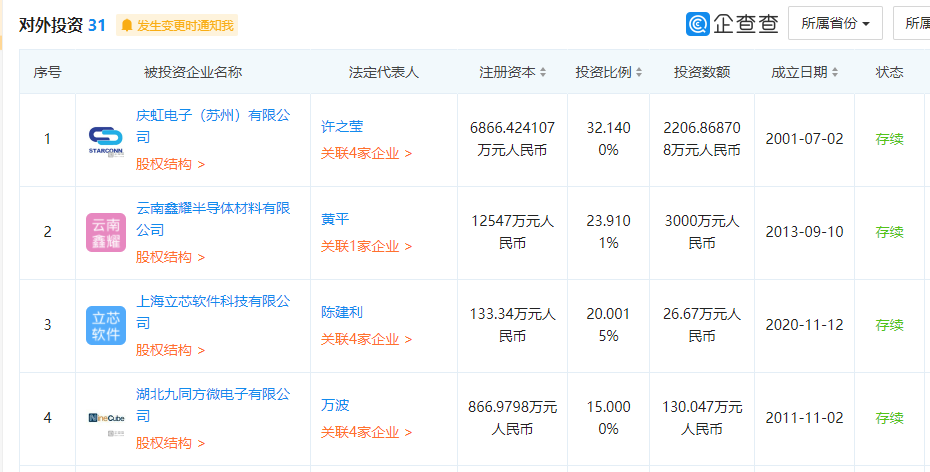930x472 pixels.
Task: Expand 股权结构 for 云南鑫耀半导体
Action: click(x=171, y=257)
